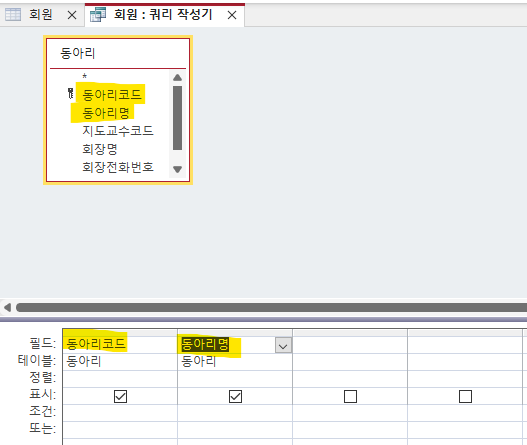Check the 표시 checkbox in fourth column
527x445 pixels.
[465, 396]
